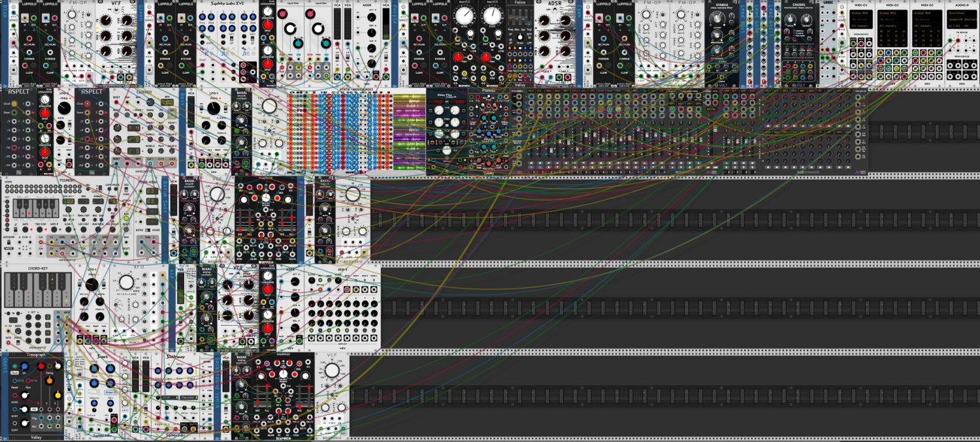The width and height of the screenshot is (980, 442).
Task: Open the MIDI-CV "All channels" selector
Action: [x=862, y=25]
